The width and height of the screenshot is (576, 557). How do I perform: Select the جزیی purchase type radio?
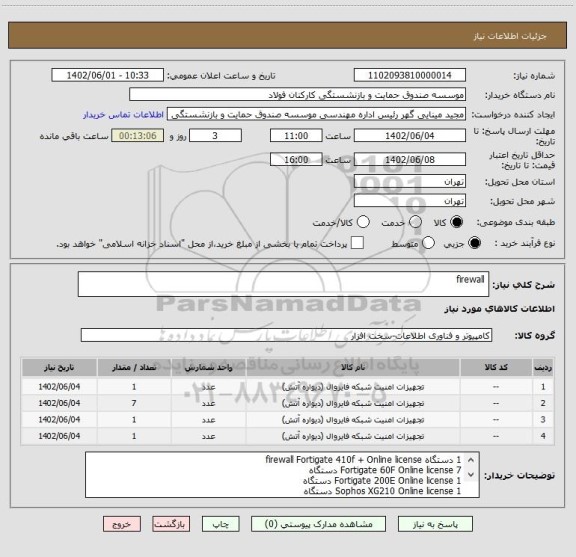coord(474,243)
